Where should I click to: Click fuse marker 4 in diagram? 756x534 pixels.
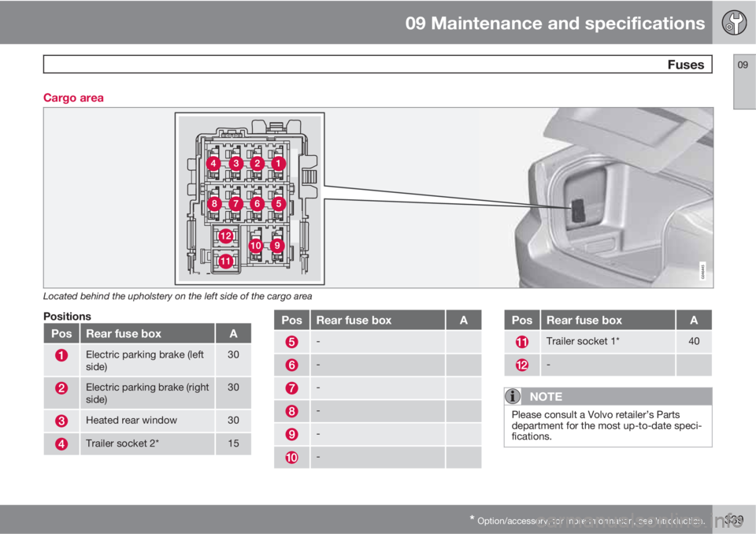coord(213,164)
